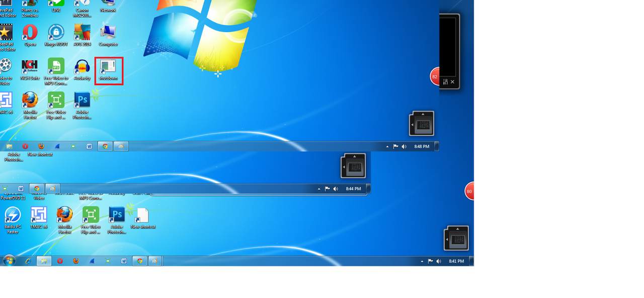Click the blue shark fin icon in the 8:48 PM taskbar

(x=57, y=146)
